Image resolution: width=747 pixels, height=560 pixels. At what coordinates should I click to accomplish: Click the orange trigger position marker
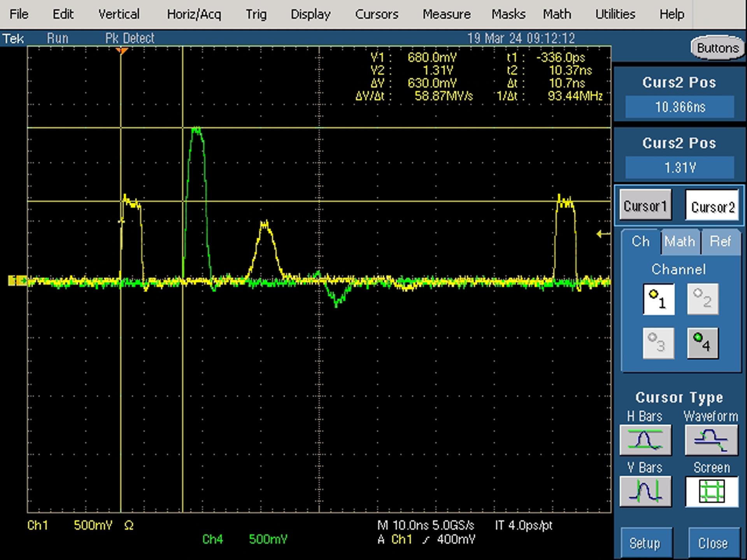[122, 51]
